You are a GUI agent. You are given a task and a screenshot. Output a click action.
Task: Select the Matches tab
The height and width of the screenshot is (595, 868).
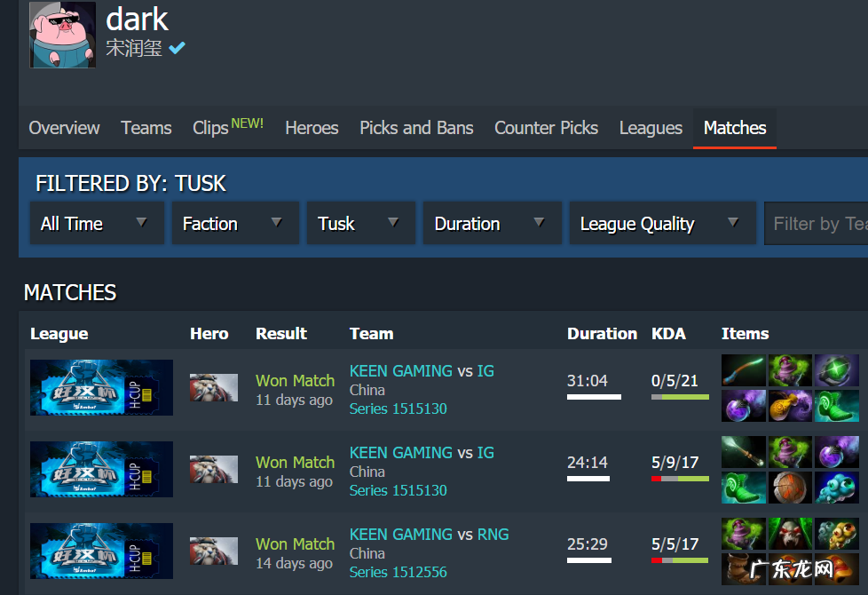pos(735,128)
